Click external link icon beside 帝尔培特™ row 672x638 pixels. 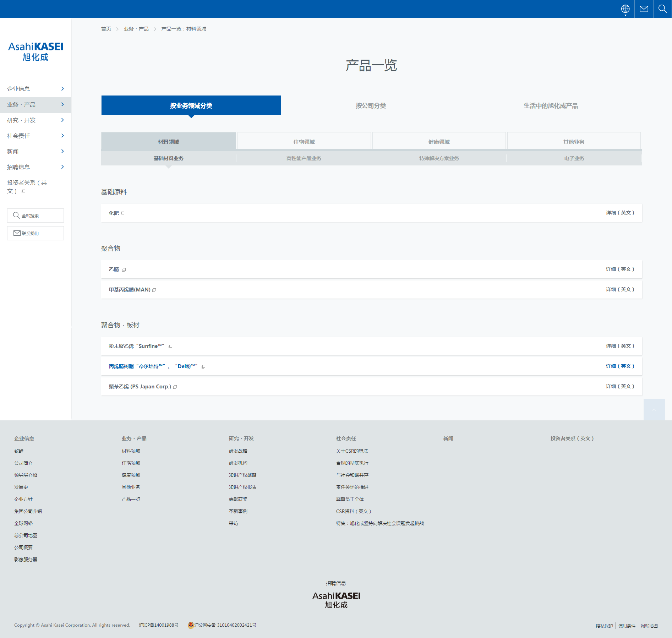point(203,367)
